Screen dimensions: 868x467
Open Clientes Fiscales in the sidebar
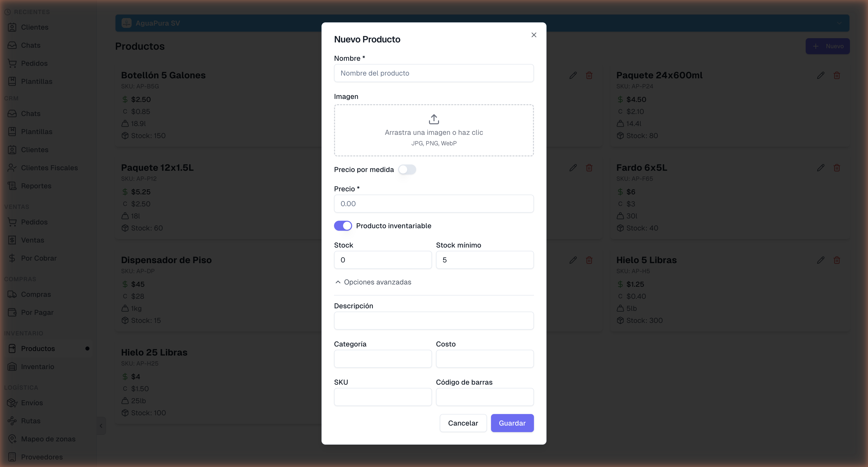pos(49,168)
